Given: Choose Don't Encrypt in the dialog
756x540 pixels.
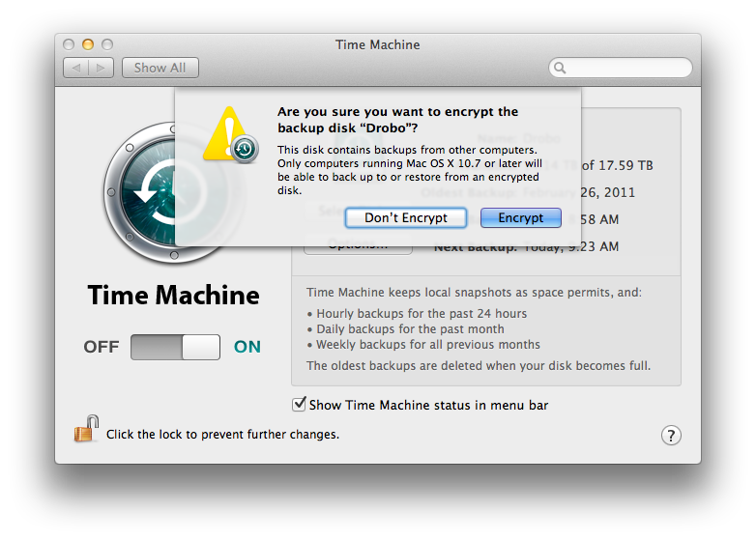Looking at the screenshot, I should pos(405,217).
